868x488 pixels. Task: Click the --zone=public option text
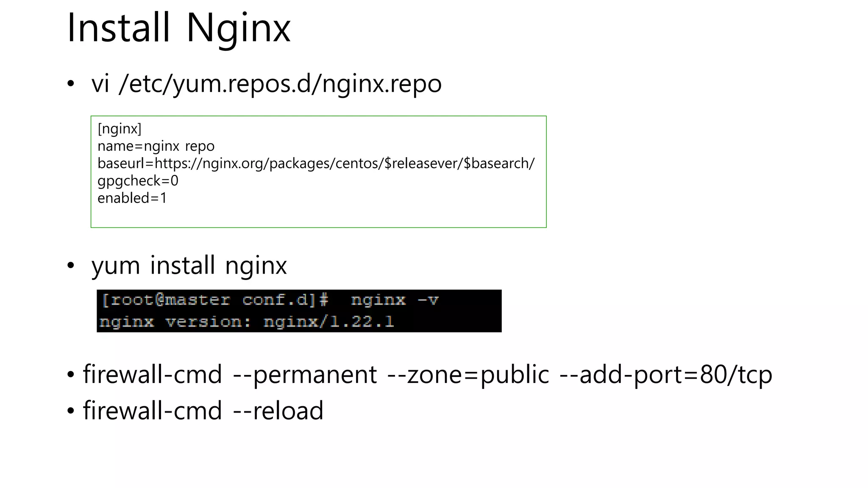tap(468, 375)
